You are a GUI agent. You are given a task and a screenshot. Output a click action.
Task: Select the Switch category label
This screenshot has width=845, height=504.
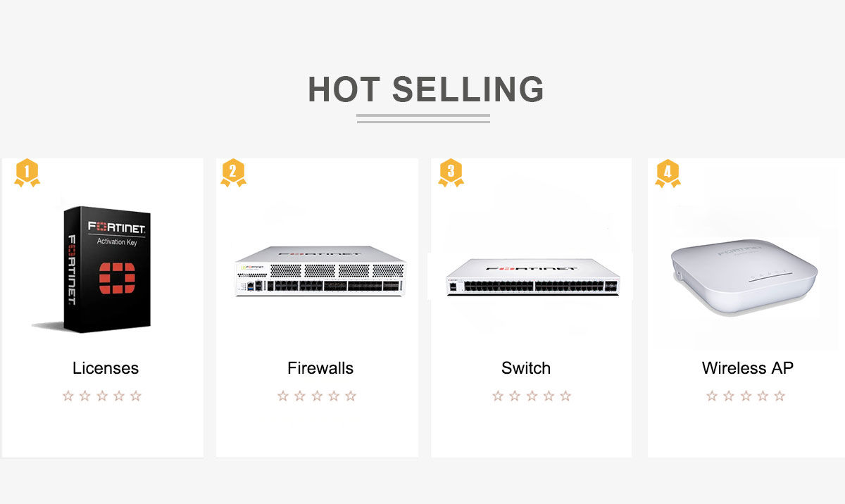tap(526, 368)
